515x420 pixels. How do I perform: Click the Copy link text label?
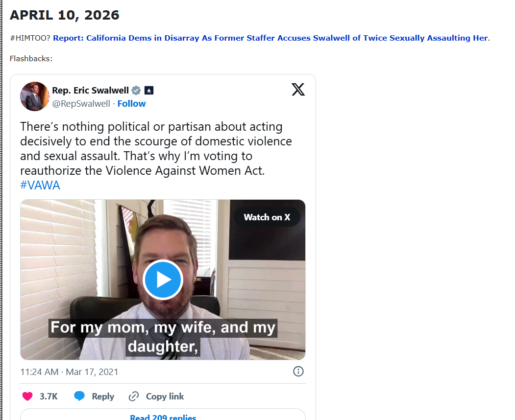[x=165, y=397]
